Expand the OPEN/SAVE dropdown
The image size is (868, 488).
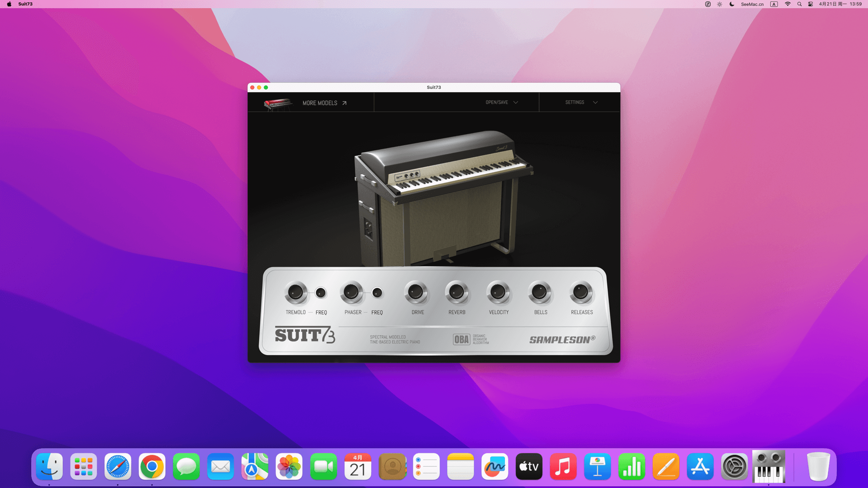coord(502,103)
